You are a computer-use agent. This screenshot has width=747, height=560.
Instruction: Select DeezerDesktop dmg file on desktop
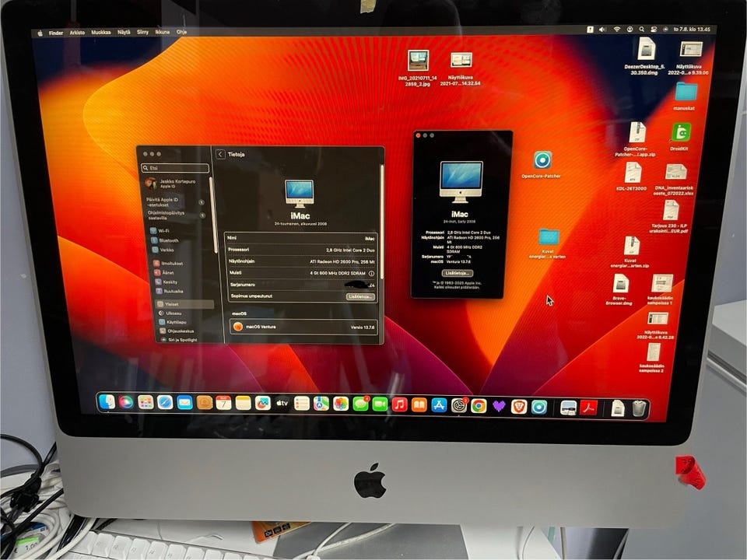coord(646,49)
